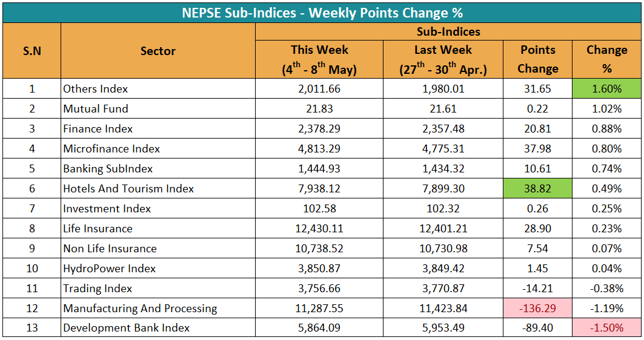The width and height of the screenshot is (644, 340).
Task: Select the Sector column header
Action: 158,51
